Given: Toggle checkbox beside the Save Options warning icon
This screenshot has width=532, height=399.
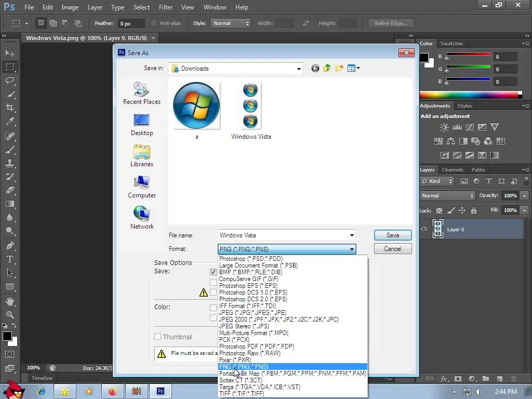Looking at the screenshot, I should click(x=213, y=292).
